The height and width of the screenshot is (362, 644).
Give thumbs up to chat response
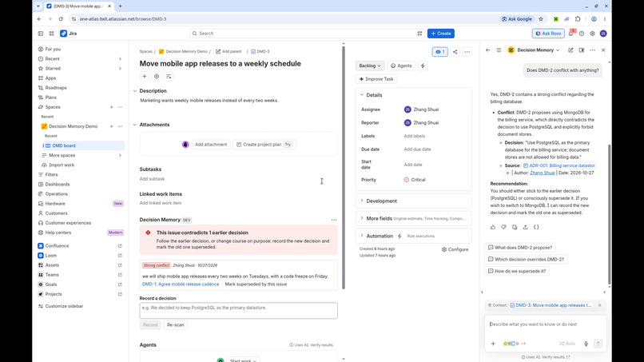pos(493,227)
